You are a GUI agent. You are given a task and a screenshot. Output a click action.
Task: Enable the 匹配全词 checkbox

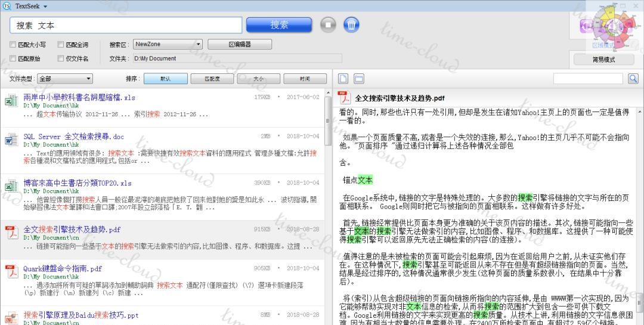pyautogui.click(x=60, y=44)
